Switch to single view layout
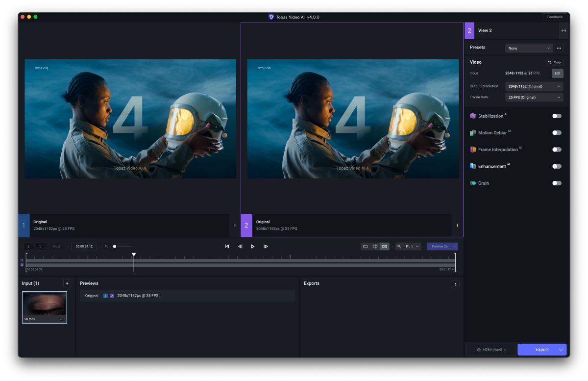The height and width of the screenshot is (381, 588). pyautogui.click(x=365, y=246)
